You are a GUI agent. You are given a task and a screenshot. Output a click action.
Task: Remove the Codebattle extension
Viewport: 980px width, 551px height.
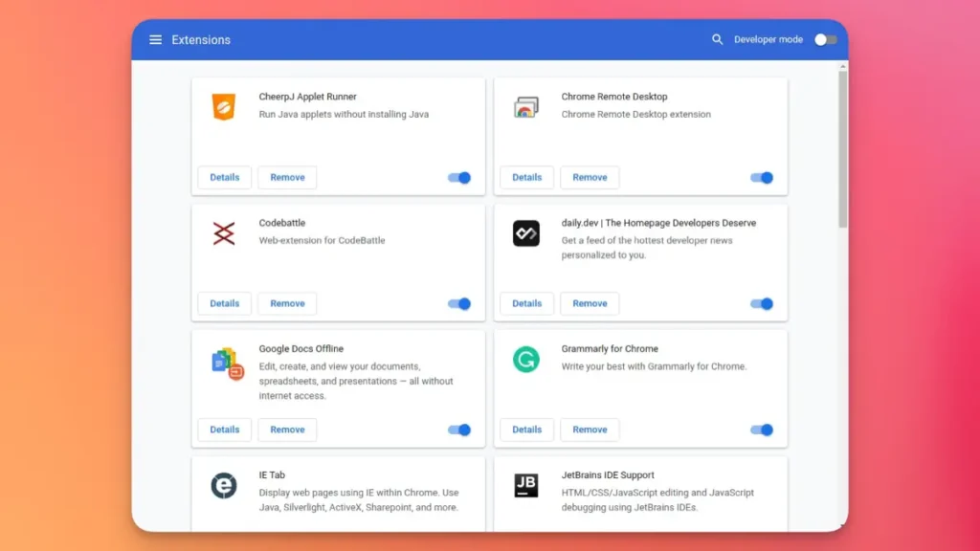(286, 303)
